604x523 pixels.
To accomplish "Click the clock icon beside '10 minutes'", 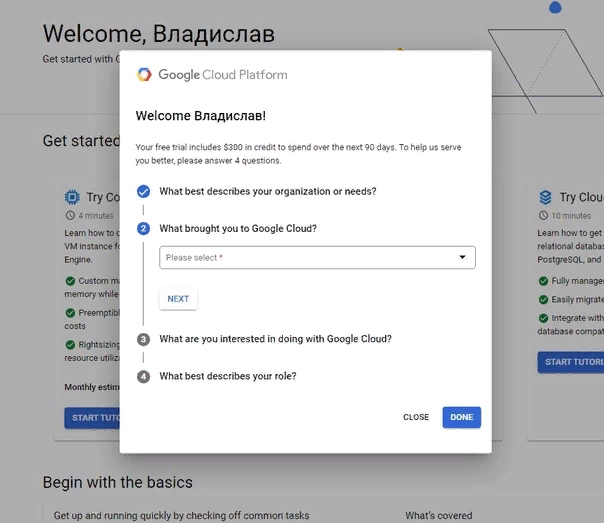I will 543,215.
